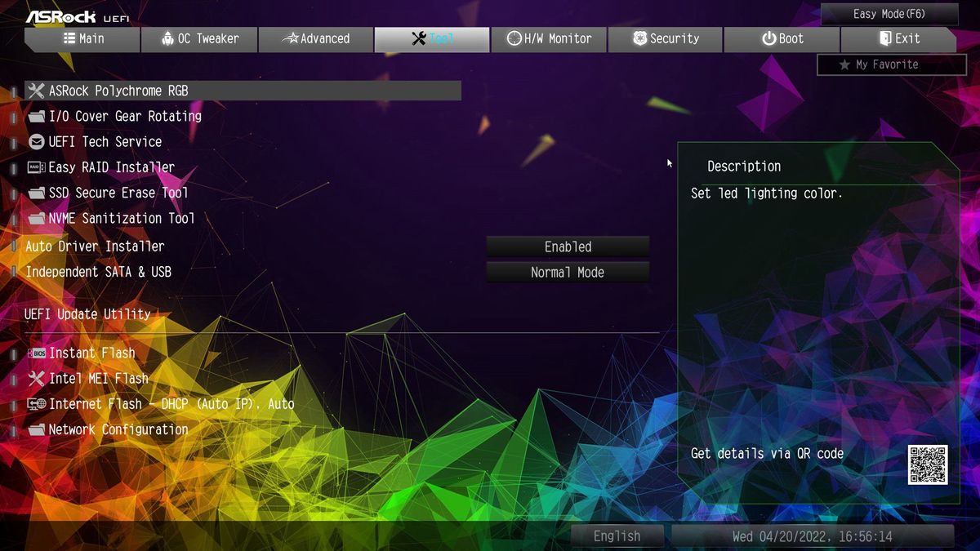Screen dimensions: 980x551
Task: Click the star icon in My Favorite
Action: [x=844, y=64]
